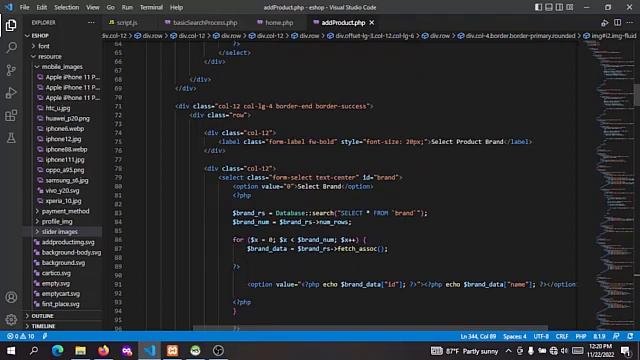Open samsung_s6.jpg file

(67, 180)
